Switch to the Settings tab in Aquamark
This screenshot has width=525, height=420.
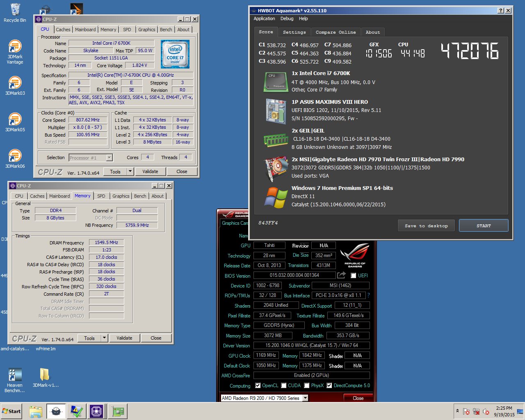pyautogui.click(x=294, y=32)
